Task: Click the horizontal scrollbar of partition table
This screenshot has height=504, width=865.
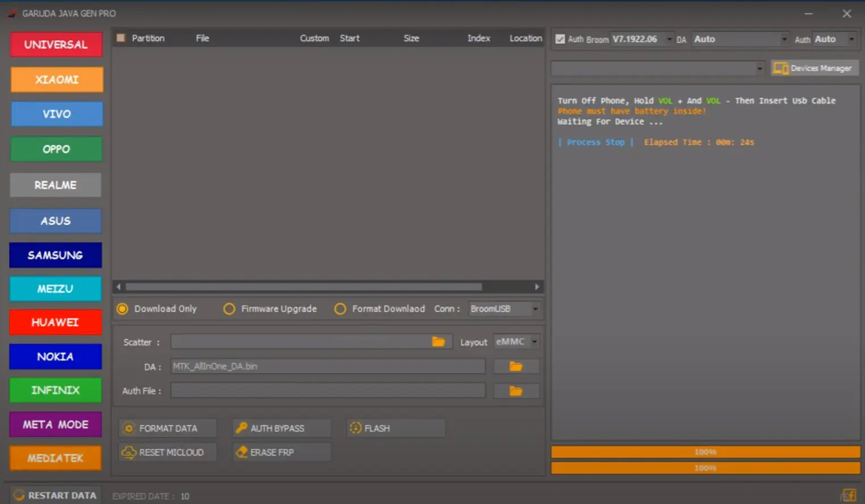Action: point(304,287)
